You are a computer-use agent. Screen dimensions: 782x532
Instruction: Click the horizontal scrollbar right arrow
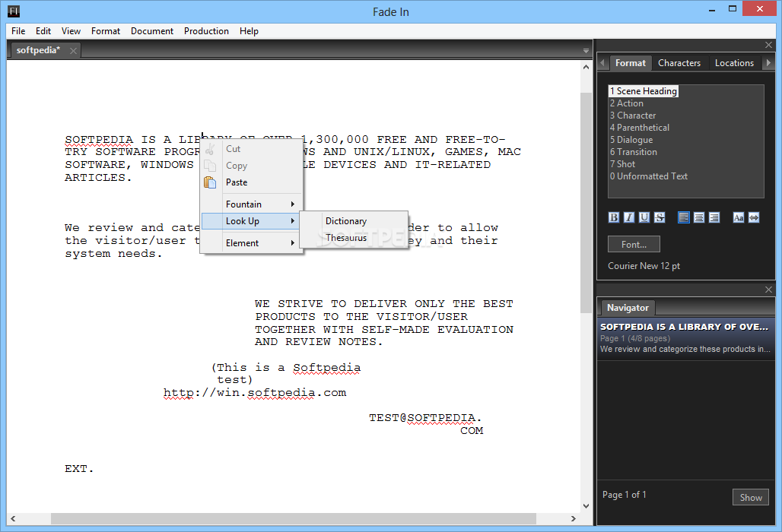(574, 518)
